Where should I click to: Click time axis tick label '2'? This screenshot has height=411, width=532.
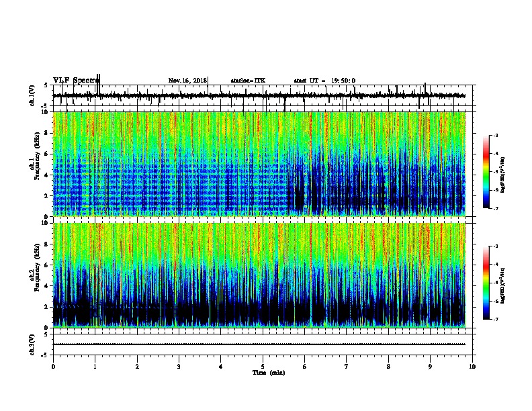click(x=137, y=367)
